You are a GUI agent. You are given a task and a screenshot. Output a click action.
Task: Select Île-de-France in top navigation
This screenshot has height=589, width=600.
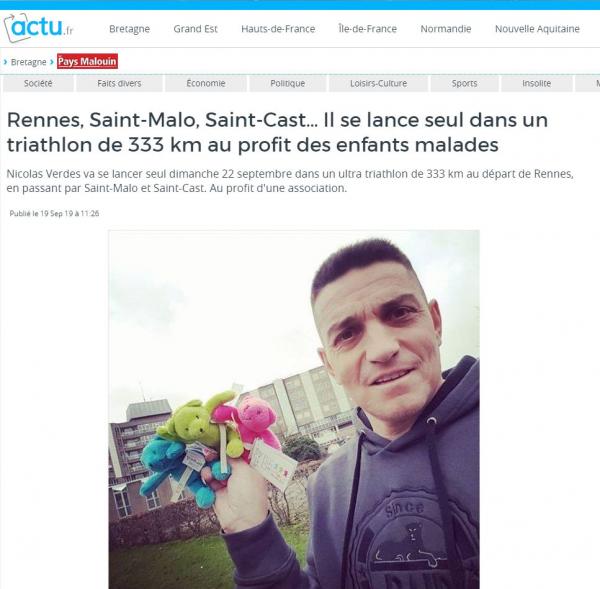tap(367, 29)
